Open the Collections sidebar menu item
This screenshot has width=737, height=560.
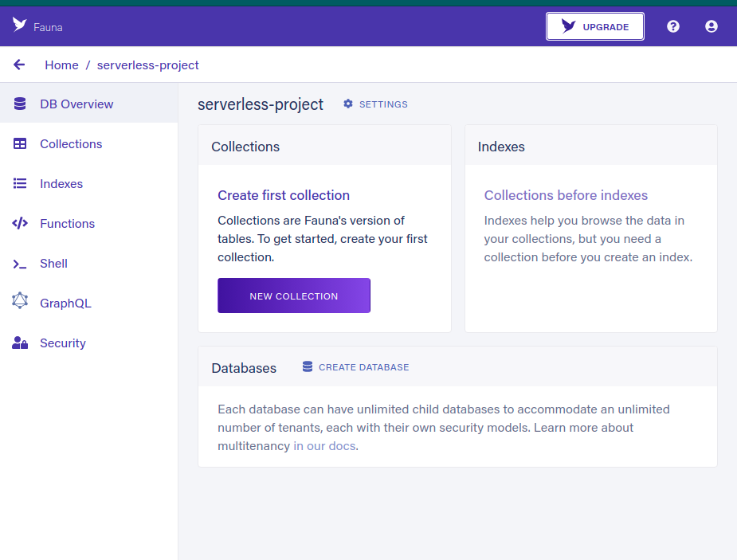71,144
